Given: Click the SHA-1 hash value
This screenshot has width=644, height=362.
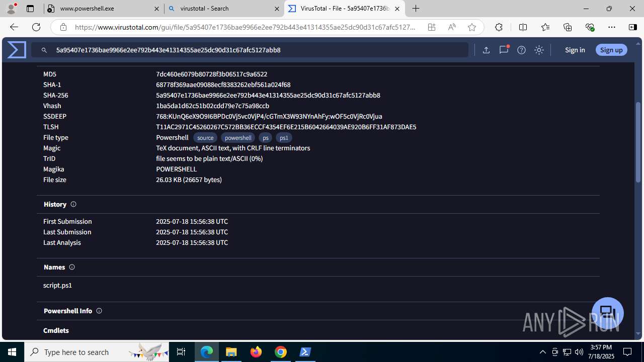Looking at the screenshot, I should (223, 84).
